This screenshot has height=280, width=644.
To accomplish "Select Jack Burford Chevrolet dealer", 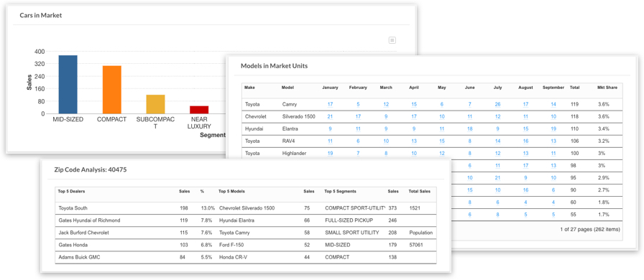I will click(84, 233).
